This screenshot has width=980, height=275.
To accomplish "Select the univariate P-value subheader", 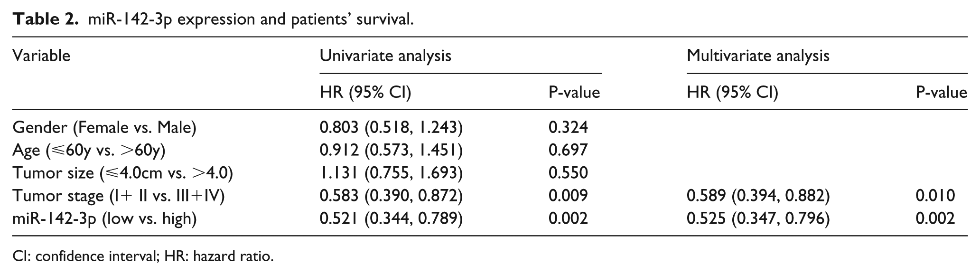I will click(x=574, y=92).
